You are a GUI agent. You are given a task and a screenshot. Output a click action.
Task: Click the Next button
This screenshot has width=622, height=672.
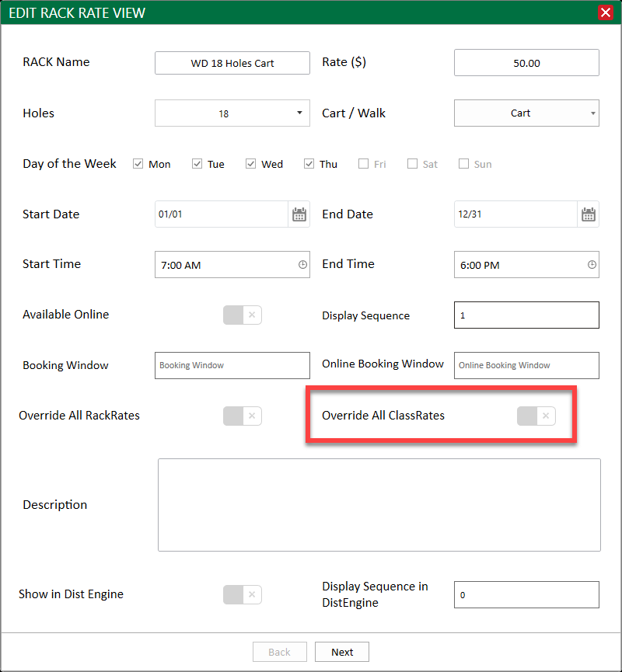(342, 652)
